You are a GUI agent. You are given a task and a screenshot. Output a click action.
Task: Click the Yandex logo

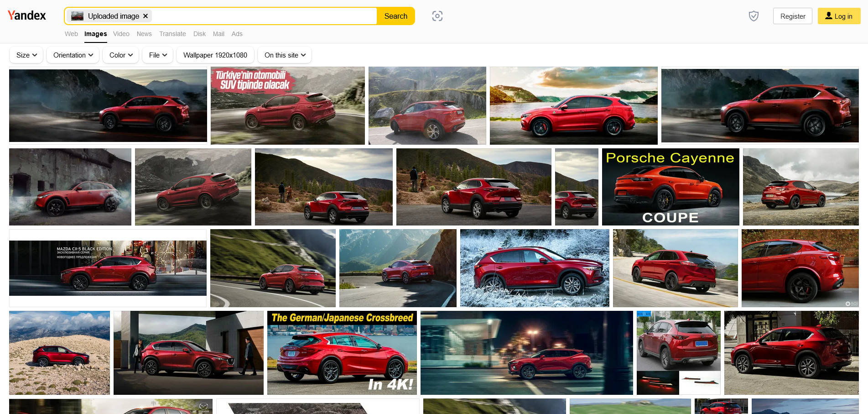(x=27, y=16)
